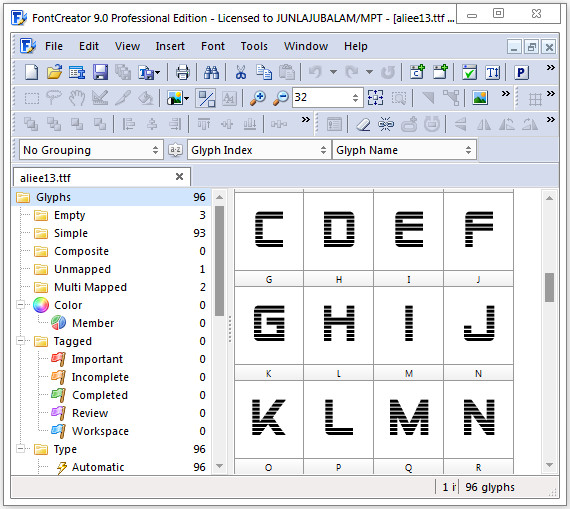Select the Glyphs category root
This screenshot has height=509, width=570.
point(112,197)
